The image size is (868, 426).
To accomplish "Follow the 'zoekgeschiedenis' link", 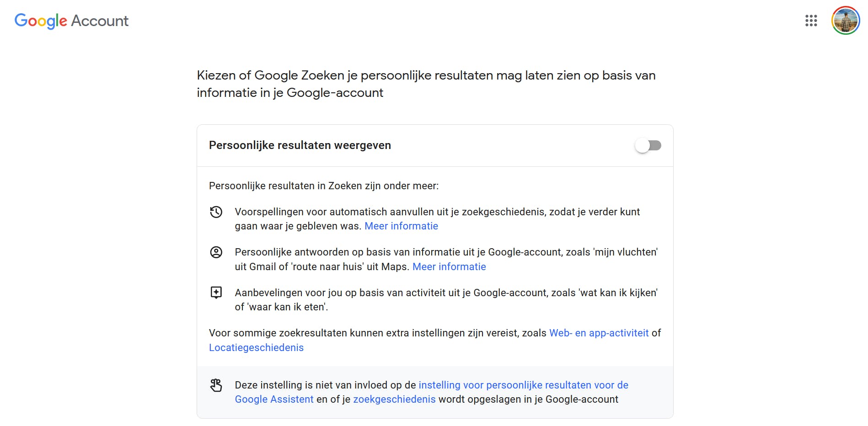I will 394,399.
